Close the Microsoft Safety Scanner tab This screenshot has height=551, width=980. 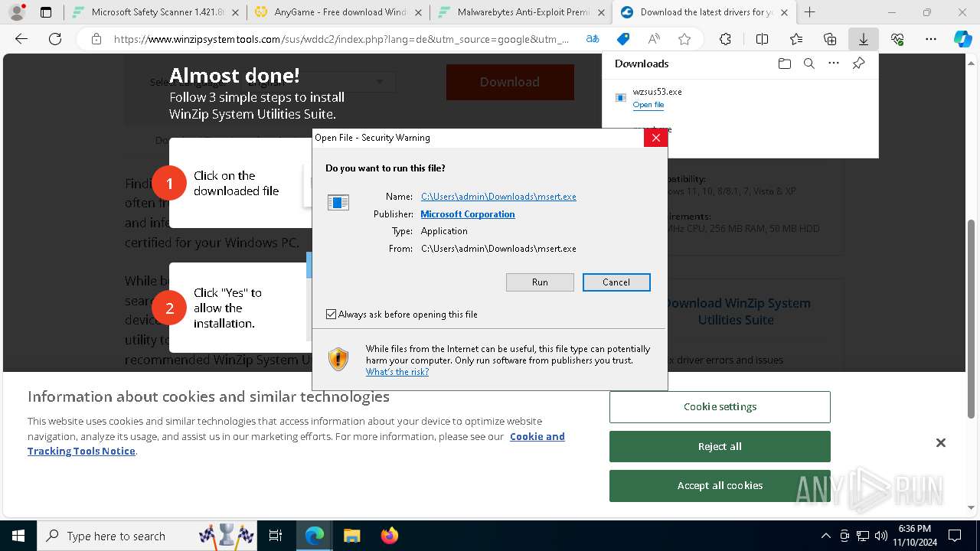pos(235,12)
